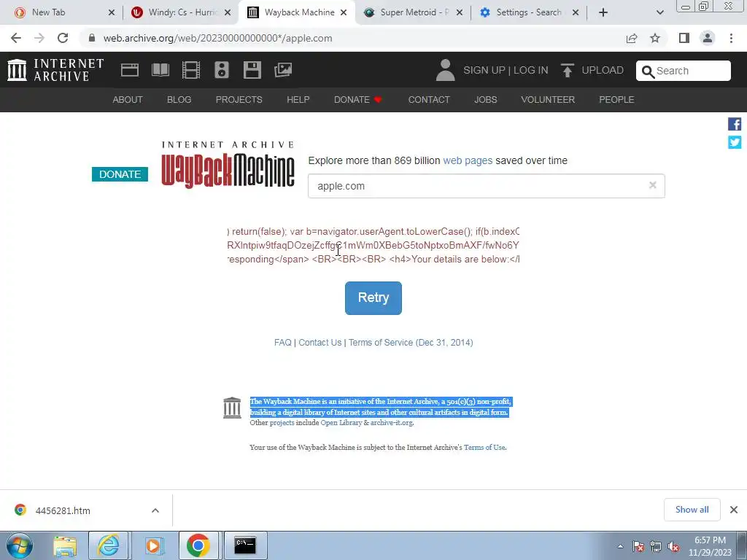Go back in browser history

click(16, 38)
